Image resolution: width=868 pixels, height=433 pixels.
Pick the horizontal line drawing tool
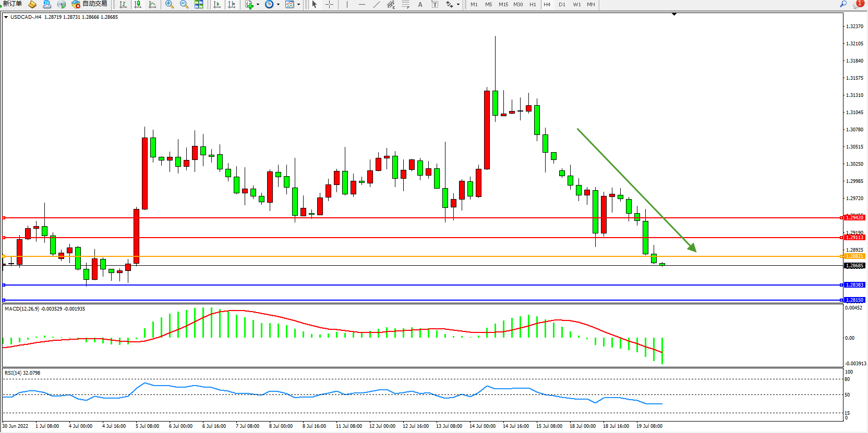click(x=361, y=4)
